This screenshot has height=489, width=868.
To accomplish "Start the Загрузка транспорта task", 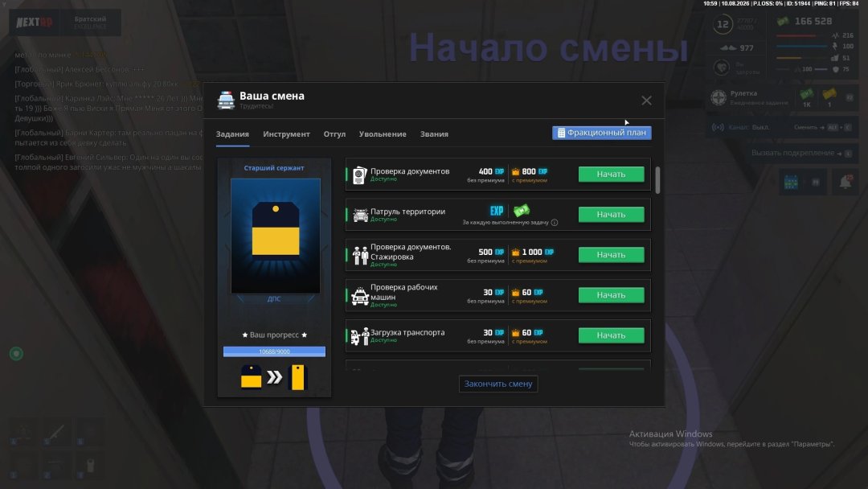I will [x=611, y=335].
